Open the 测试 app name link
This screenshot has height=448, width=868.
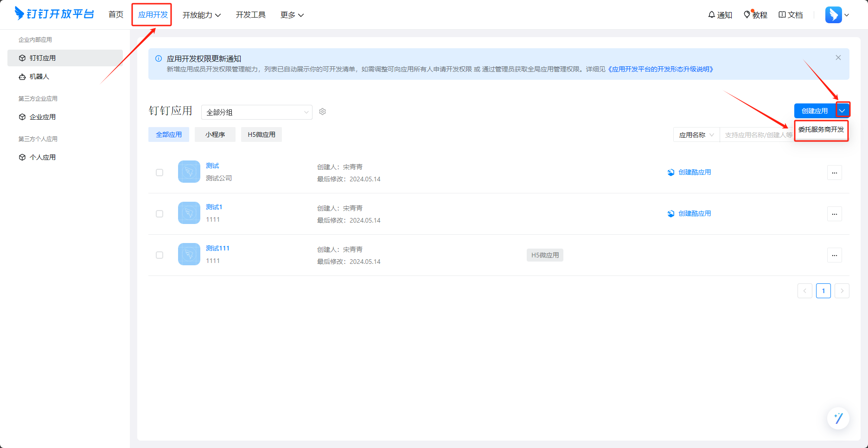click(x=212, y=166)
